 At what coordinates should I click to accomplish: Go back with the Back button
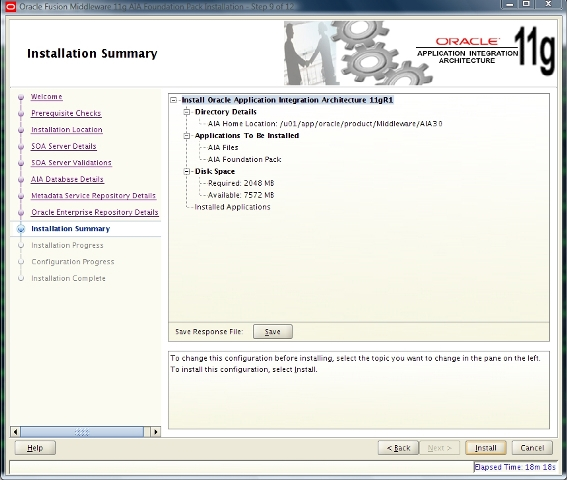pos(398,448)
